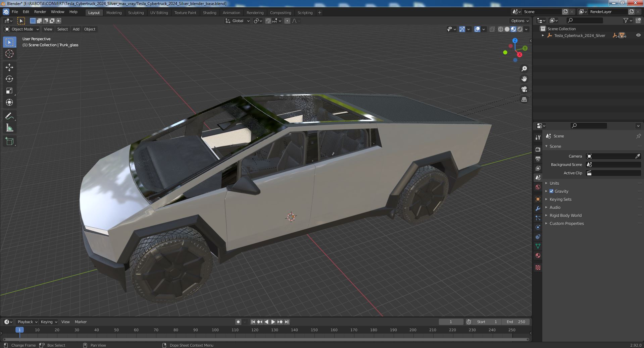Open the Texture properties tab
Image resolution: width=644 pixels, height=348 pixels.
538,268
